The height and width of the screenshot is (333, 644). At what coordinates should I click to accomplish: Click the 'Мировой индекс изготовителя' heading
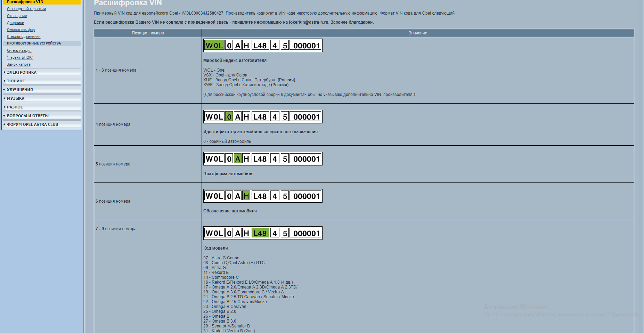235,60
